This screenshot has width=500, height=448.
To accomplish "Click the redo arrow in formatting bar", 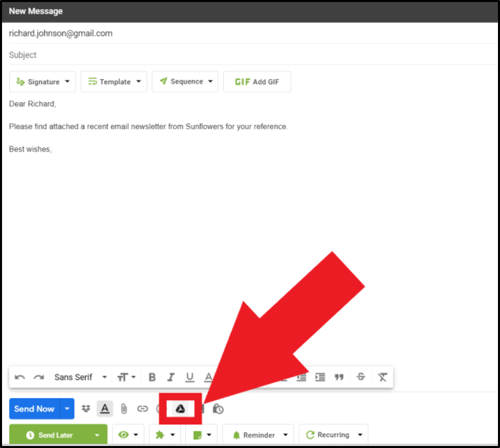I will pyautogui.click(x=39, y=377).
